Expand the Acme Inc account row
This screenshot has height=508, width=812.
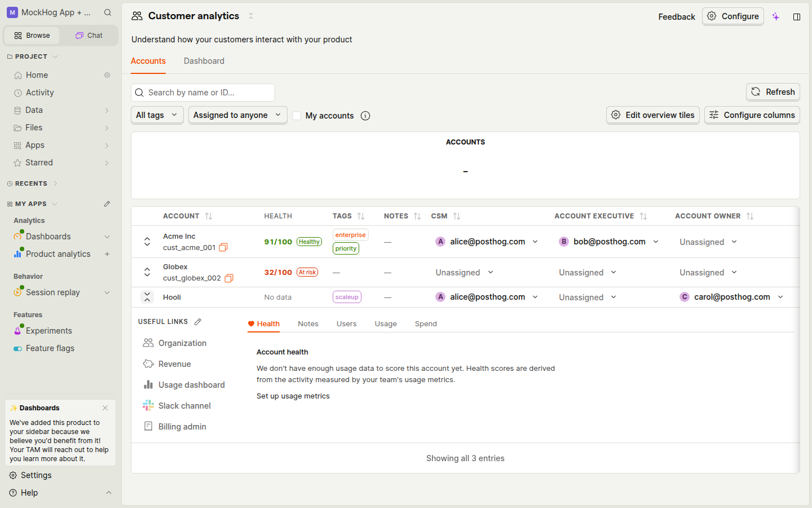(x=147, y=242)
